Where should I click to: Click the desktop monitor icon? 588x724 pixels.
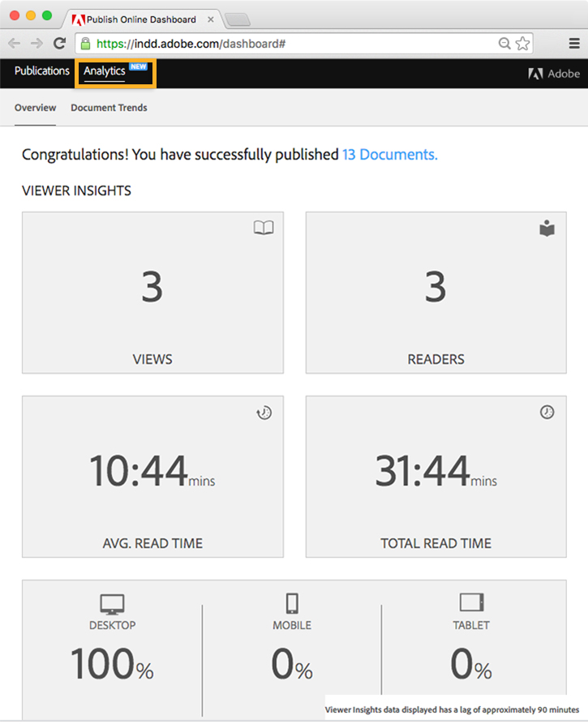[x=112, y=604]
